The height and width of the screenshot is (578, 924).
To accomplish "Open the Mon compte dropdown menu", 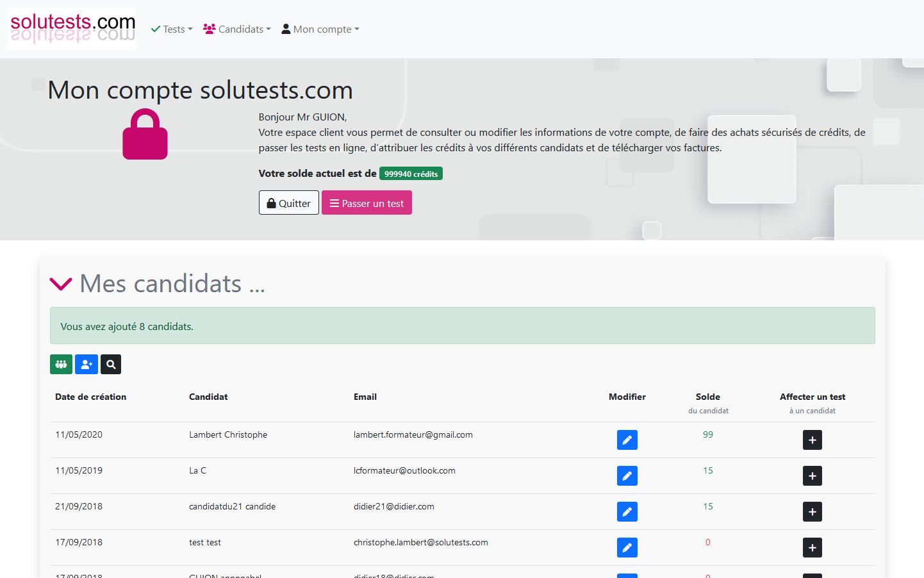I will pyautogui.click(x=320, y=29).
